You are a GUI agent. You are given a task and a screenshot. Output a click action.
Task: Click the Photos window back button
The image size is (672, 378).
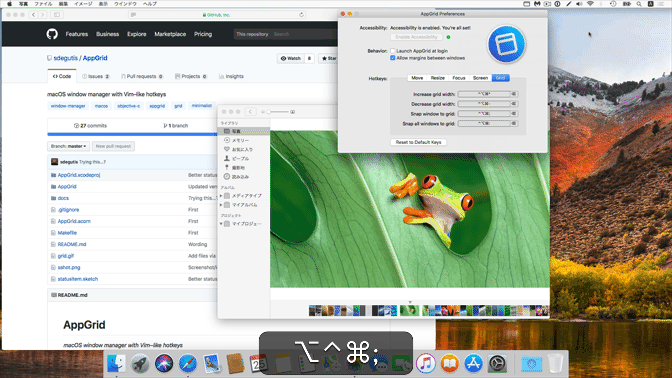[250, 111]
